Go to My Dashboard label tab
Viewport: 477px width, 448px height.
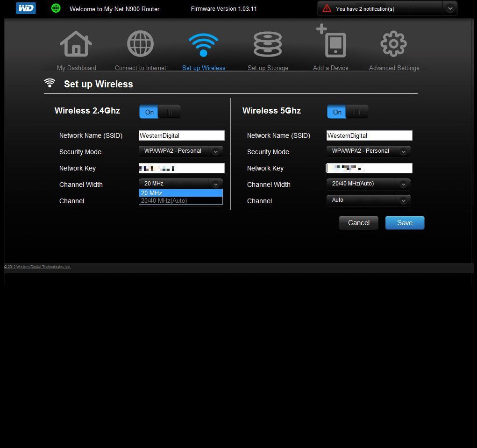pyautogui.click(x=76, y=68)
